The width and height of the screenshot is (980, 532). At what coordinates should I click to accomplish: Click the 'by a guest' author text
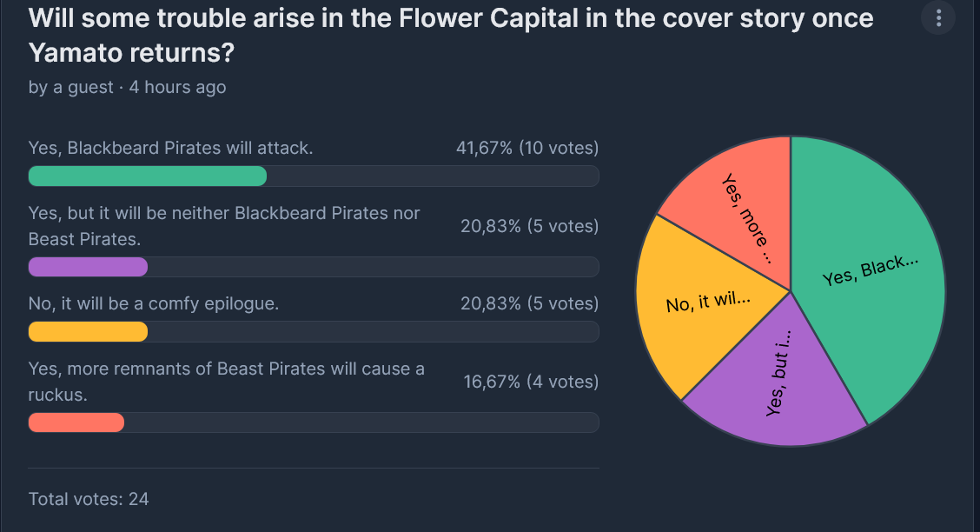71,87
